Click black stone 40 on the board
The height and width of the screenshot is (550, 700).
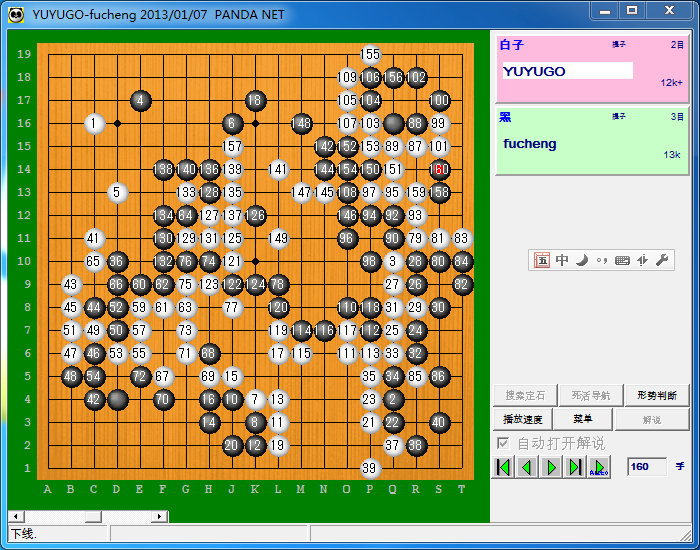point(439,422)
